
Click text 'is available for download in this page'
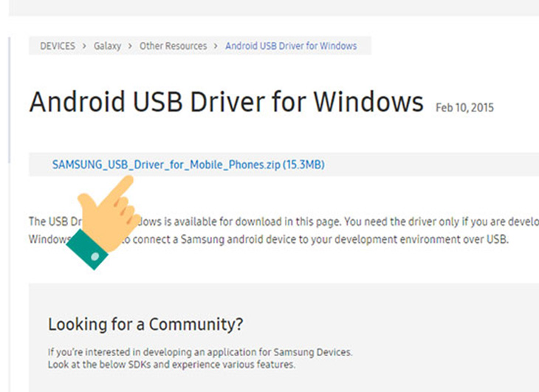click(x=253, y=221)
